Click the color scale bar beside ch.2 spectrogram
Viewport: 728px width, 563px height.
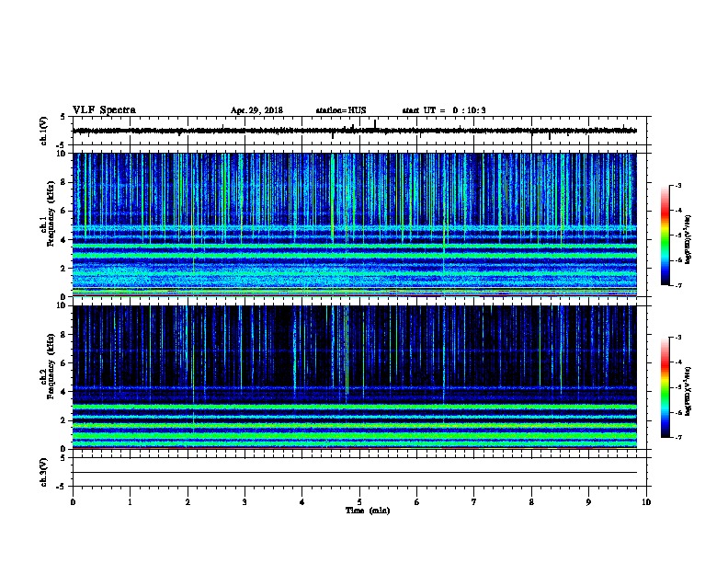(x=665, y=387)
